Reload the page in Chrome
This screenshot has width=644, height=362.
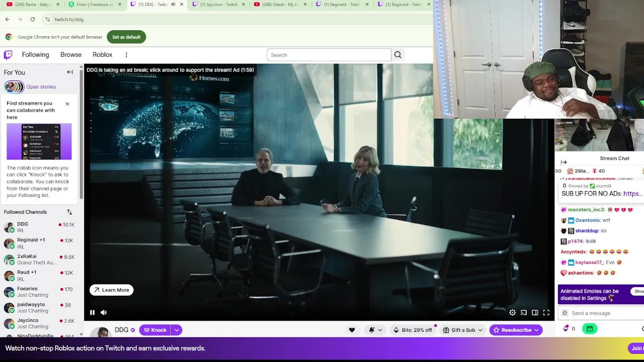[x=33, y=19]
